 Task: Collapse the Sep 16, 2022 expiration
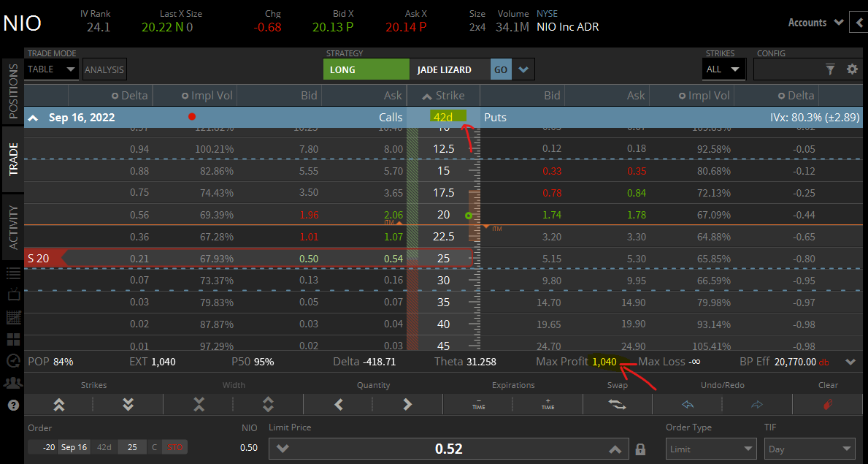[x=34, y=118]
